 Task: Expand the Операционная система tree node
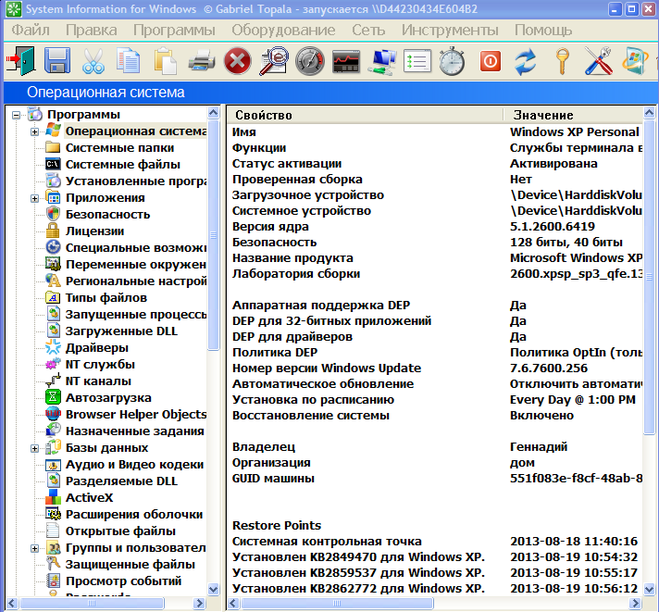[34, 132]
